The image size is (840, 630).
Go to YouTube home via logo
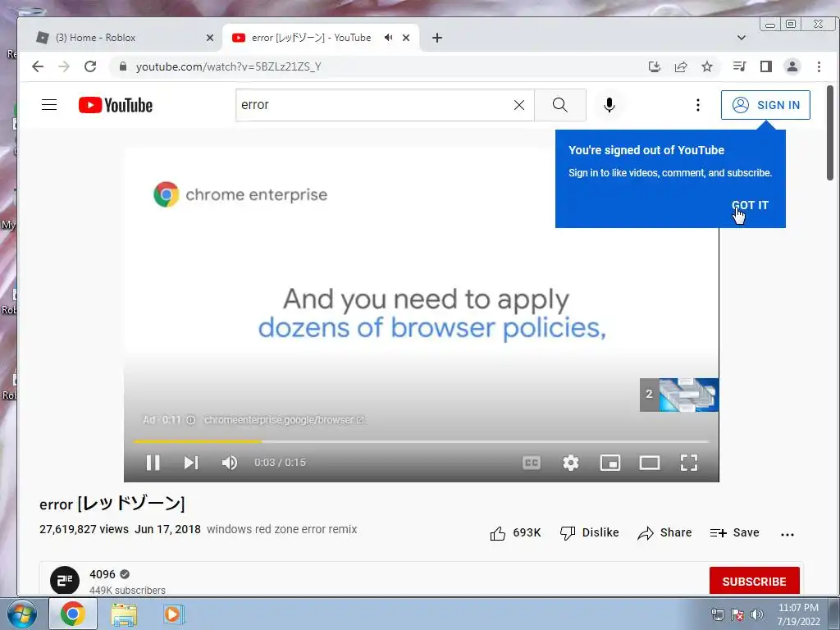(x=116, y=105)
